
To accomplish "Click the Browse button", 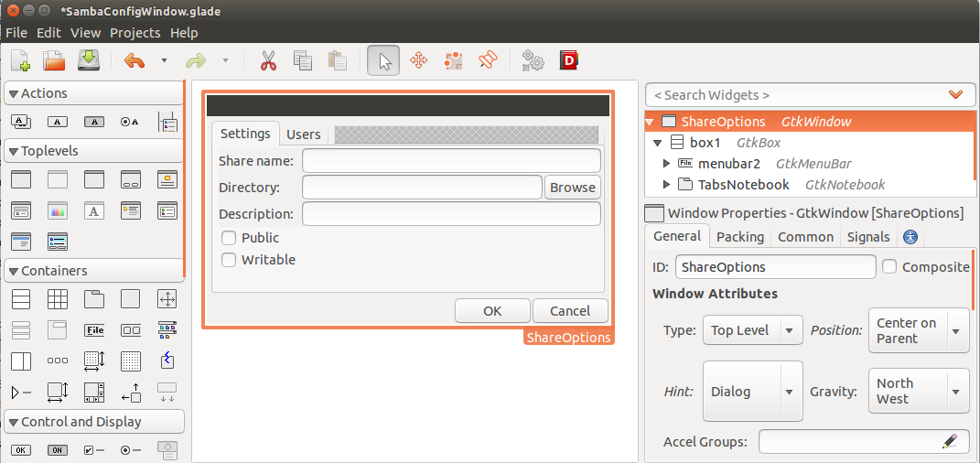I will [572, 188].
